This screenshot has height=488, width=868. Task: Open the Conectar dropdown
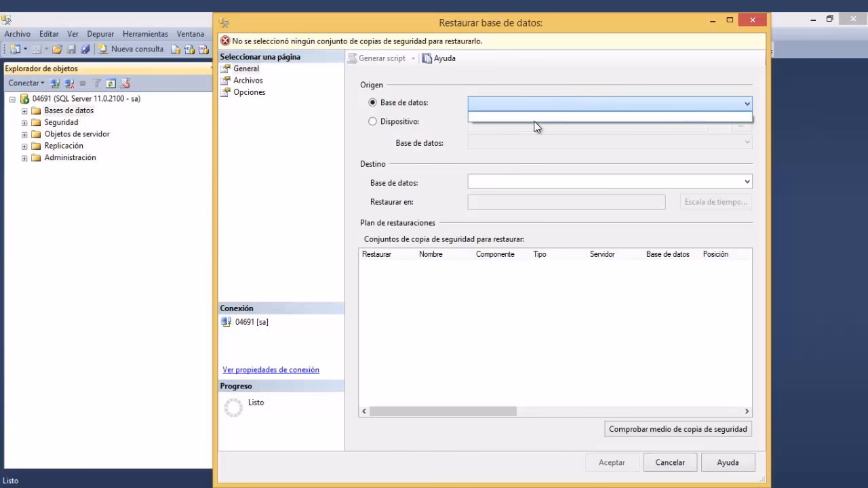point(26,83)
